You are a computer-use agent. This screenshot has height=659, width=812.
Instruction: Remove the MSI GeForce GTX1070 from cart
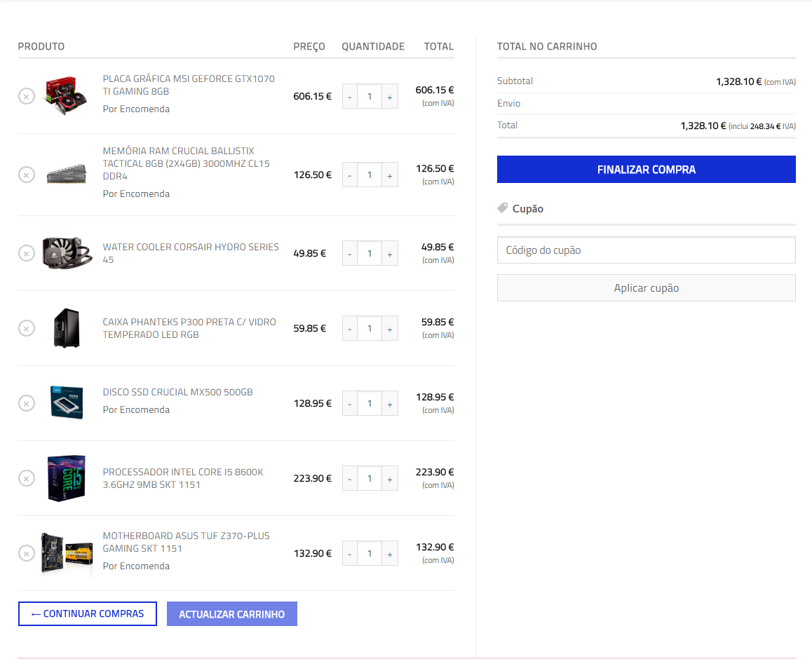26,96
